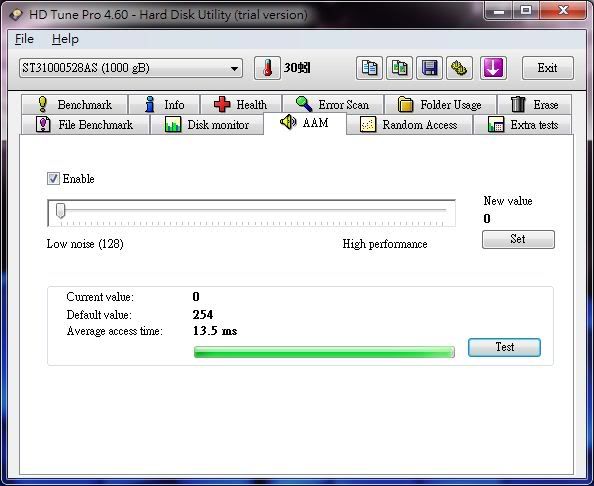Screen dimensions: 594x486
Task: Click the copy text to clipboard icon
Action: pyautogui.click(x=369, y=68)
